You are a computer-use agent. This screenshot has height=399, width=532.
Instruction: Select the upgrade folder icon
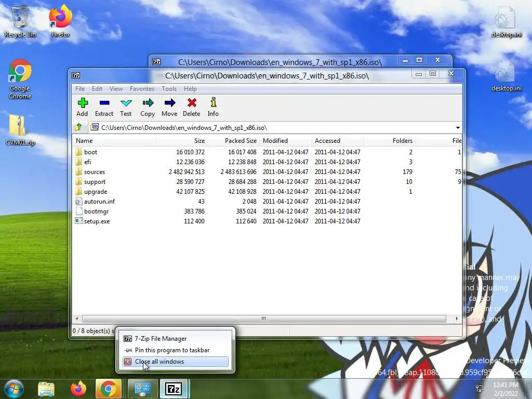[x=79, y=191]
